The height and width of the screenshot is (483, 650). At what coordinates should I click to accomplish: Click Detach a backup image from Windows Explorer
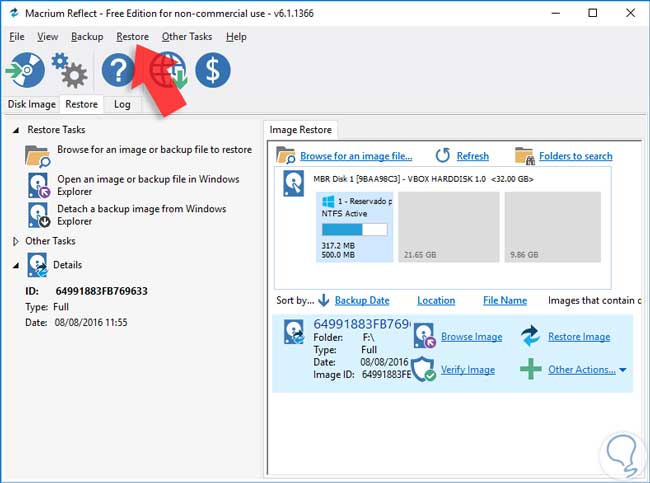141,215
